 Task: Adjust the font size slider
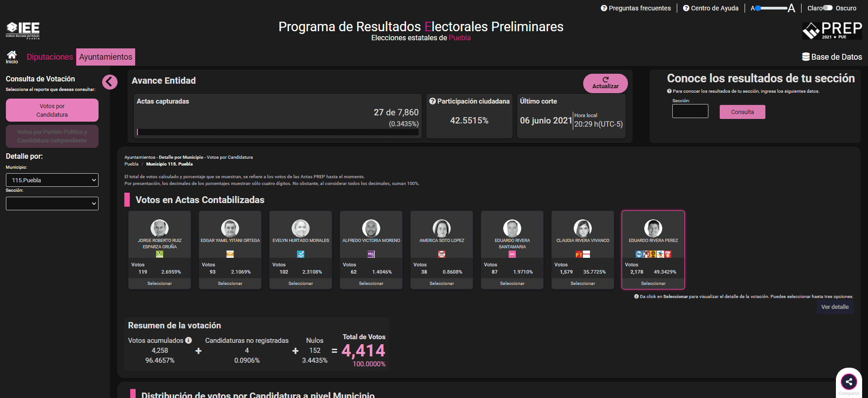pyautogui.click(x=772, y=8)
